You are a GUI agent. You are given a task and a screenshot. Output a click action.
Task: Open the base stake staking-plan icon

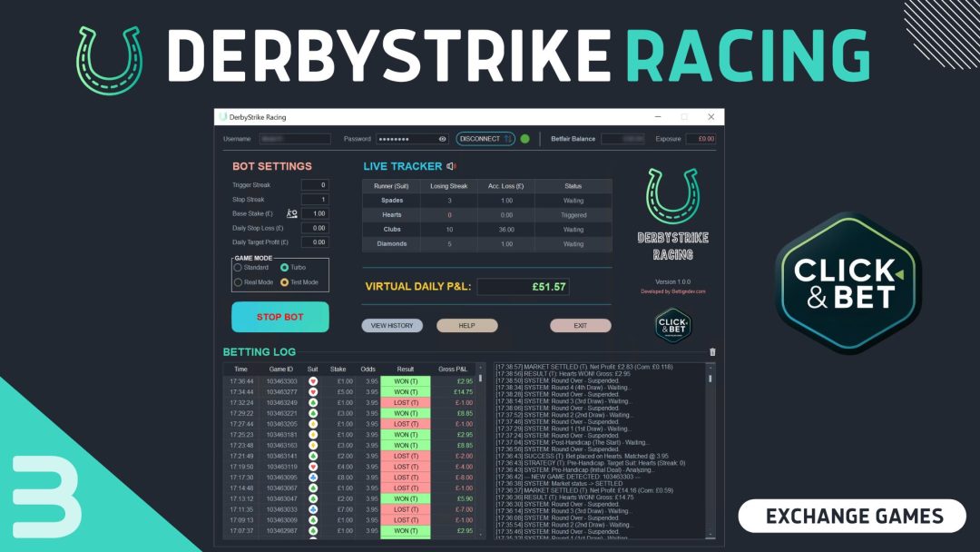[292, 213]
